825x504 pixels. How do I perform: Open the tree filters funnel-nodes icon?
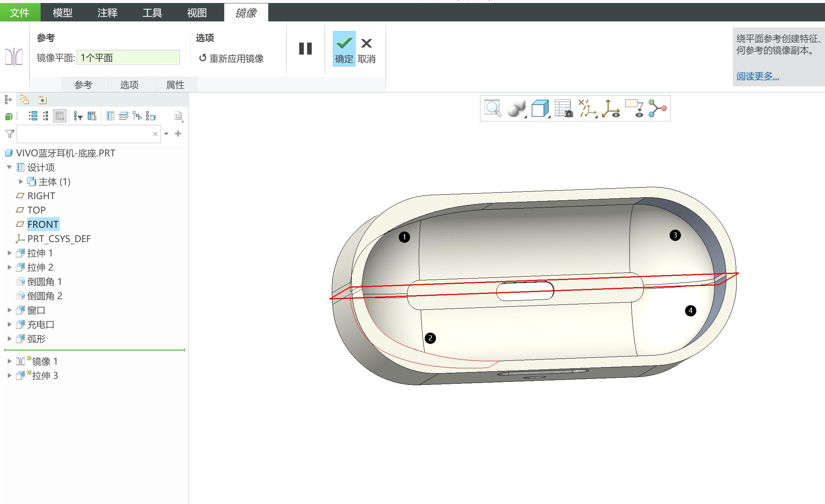point(78,116)
